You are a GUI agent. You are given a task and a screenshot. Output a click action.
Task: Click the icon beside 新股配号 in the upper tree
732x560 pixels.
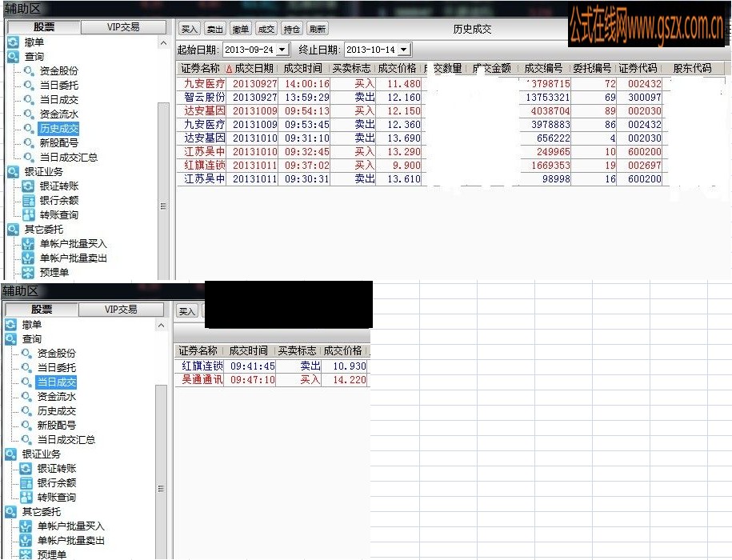[29, 142]
